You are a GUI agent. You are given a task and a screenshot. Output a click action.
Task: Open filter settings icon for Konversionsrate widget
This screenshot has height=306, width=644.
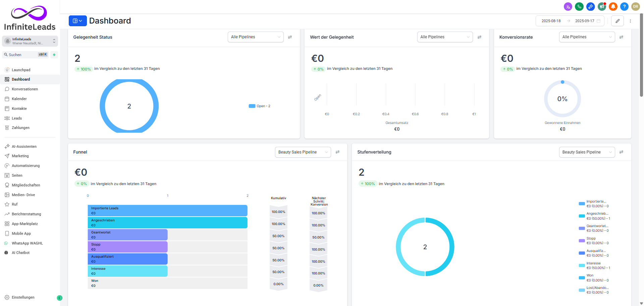621,37
